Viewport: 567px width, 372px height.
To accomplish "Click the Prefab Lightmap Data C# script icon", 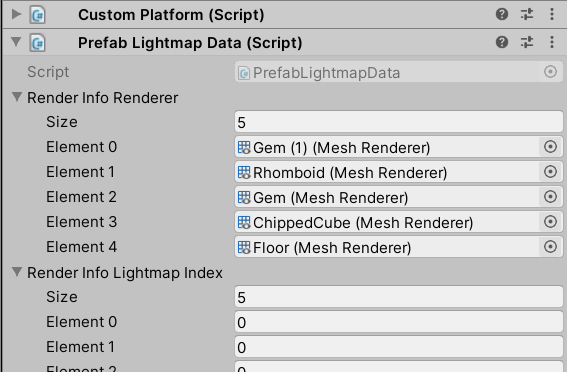I will (x=37, y=43).
